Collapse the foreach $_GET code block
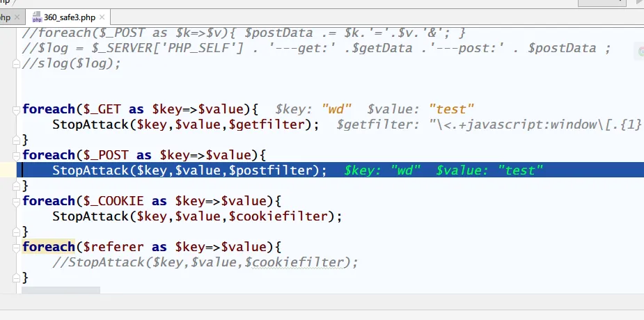This screenshot has height=320, width=644. coord(17,109)
